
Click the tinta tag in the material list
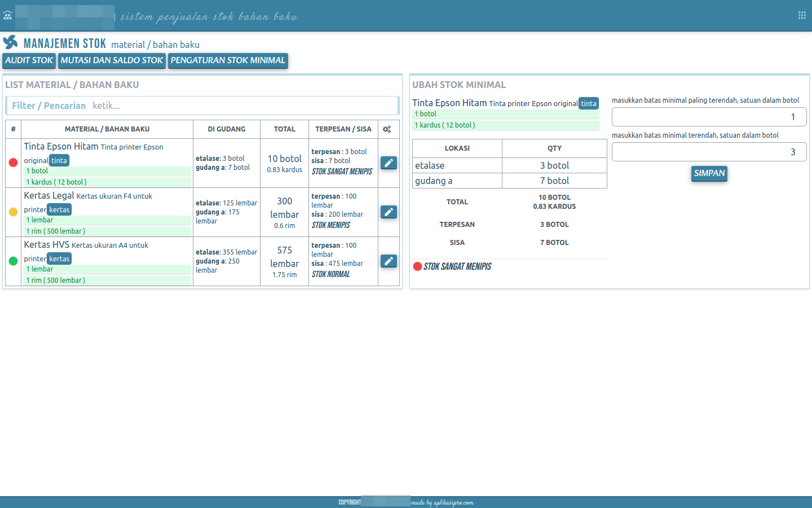(x=59, y=161)
